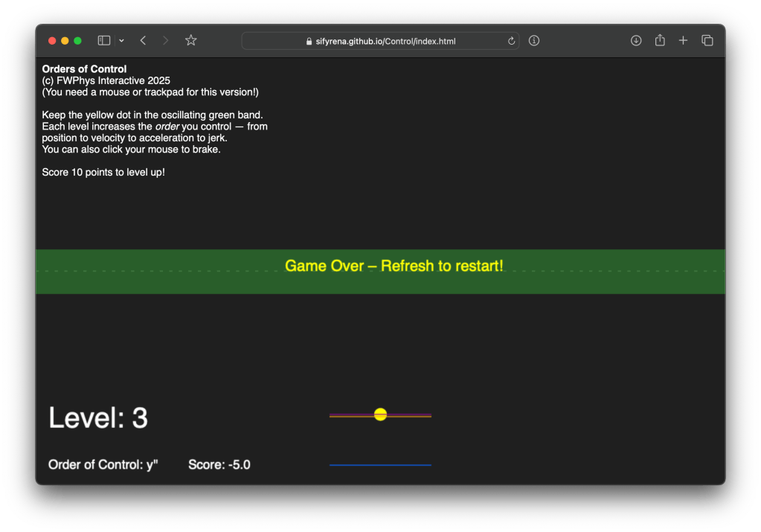Click the Level: 3 label
Screen dimensions: 761x532
click(x=98, y=418)
